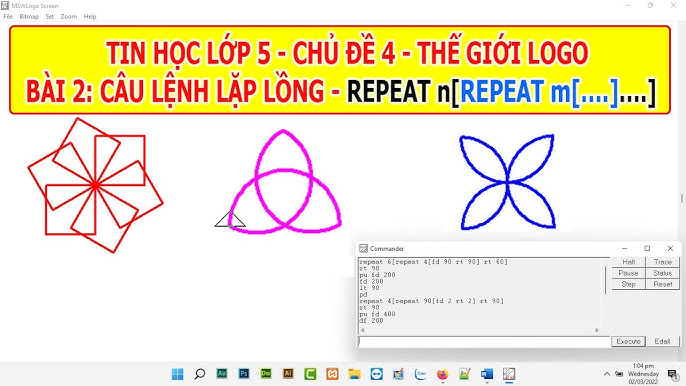Click the Reset button in Commander
This screenshot has height=386, width=686.
click(x=662, y=284)
